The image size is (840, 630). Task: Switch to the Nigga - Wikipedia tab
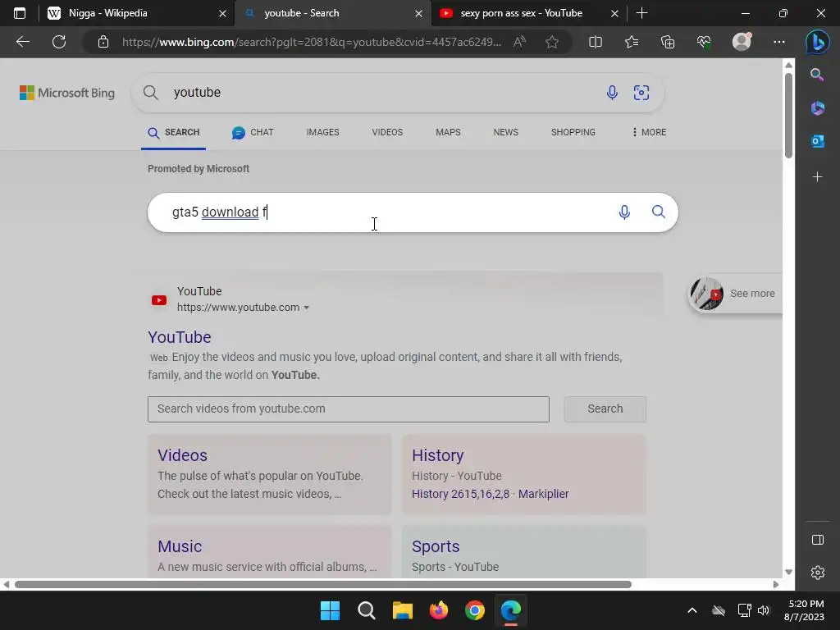(137, 13)
